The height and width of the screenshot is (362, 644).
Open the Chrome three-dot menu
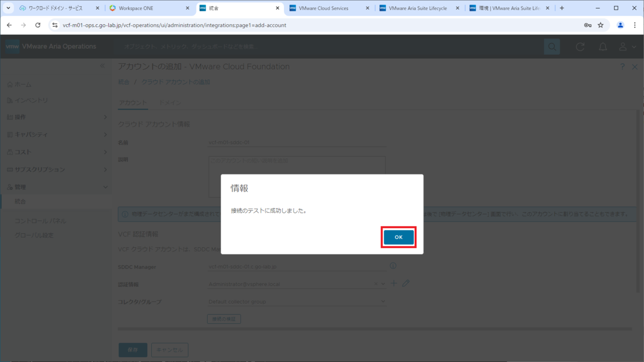[635, 25]
